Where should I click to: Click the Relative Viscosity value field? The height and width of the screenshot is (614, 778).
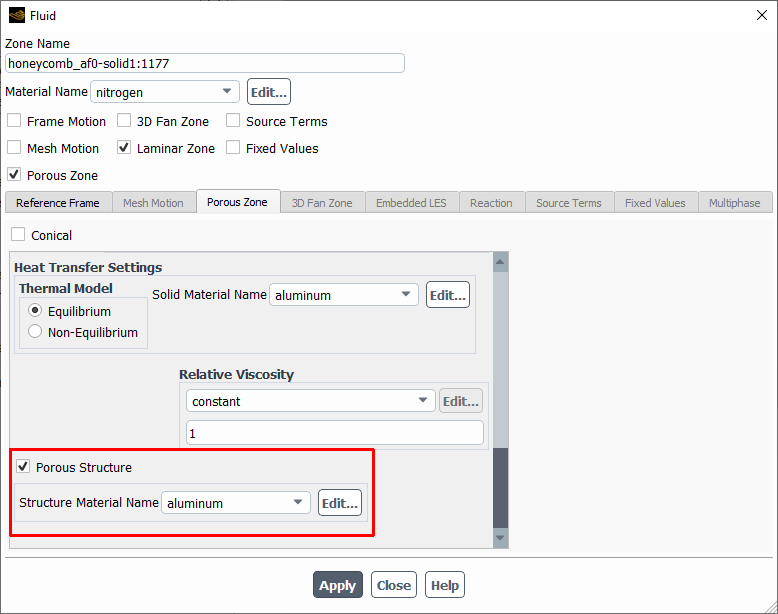pos(335,433)
